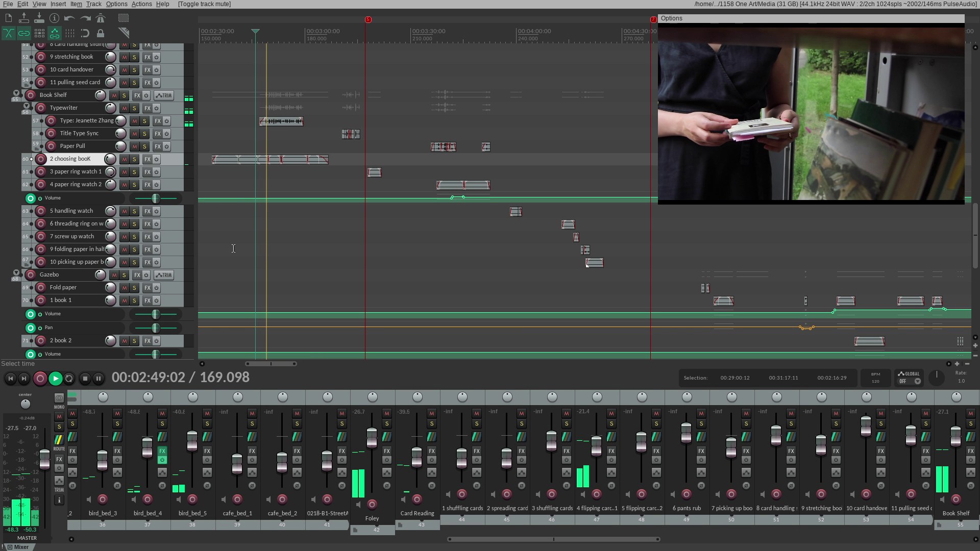Open the Actions menu
The image size is (980, 551).
[x=141, y=4]
